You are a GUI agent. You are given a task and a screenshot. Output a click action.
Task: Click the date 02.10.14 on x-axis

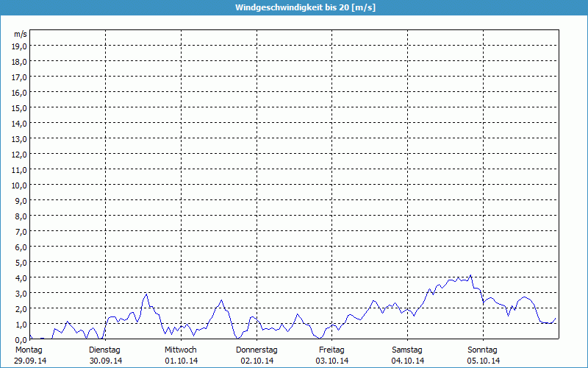[257, 361]
